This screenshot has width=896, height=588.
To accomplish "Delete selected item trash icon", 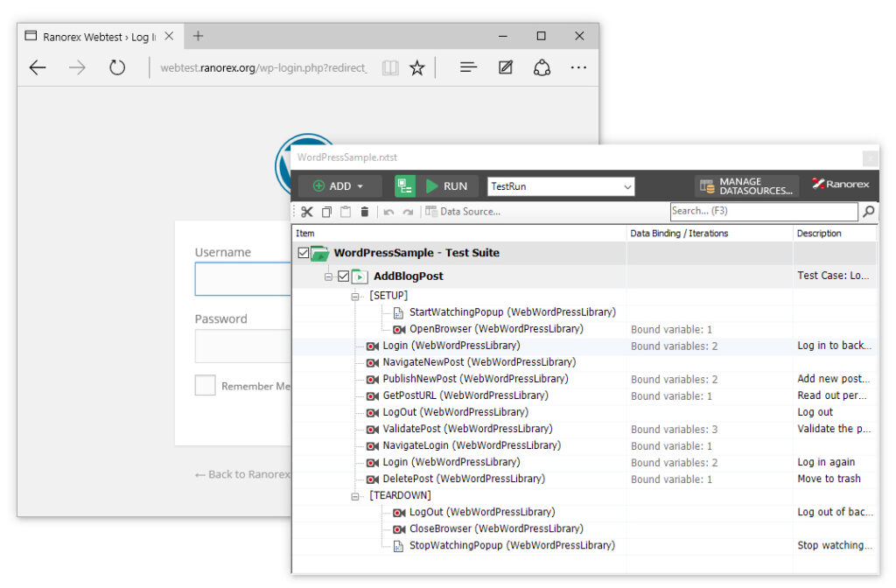I will point(365,212).
